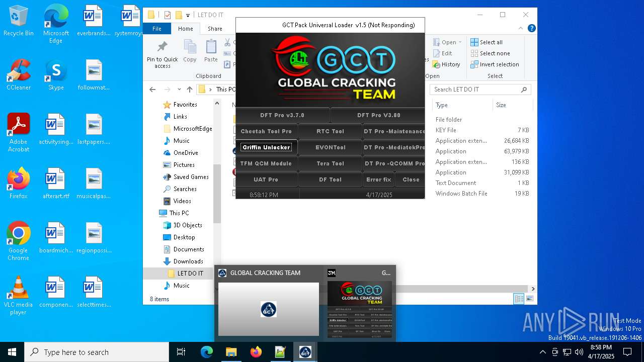
Task: Launch DFT Pro V3.80 from loader
Action: click(378, 115)
